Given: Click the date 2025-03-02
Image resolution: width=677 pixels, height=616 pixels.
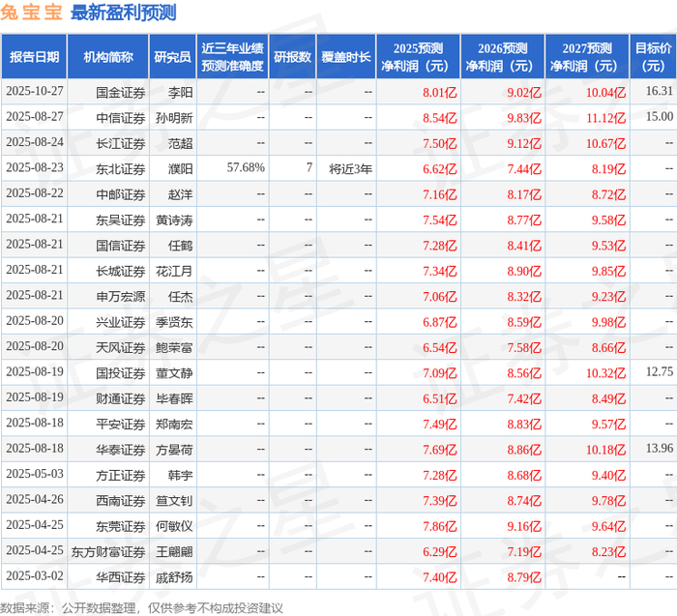Looking at the screenshot, I should click(35, 575).
